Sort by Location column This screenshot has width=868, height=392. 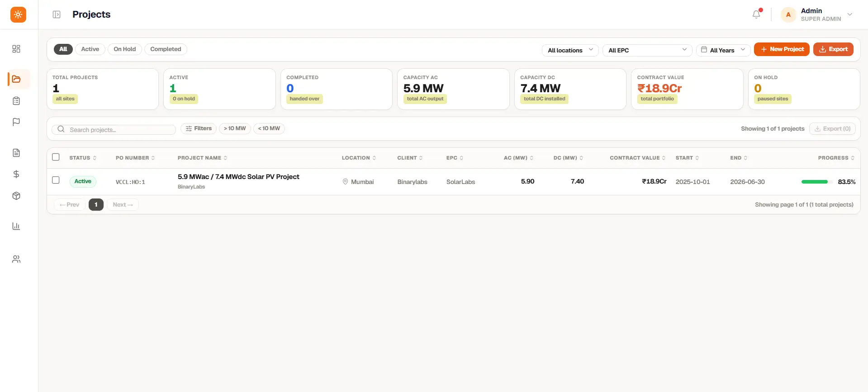(x=359, y=158)
